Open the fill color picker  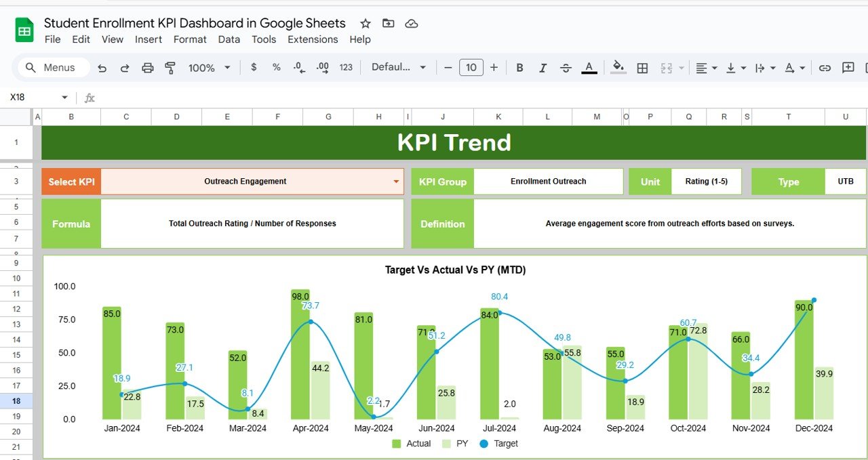pos(617,67)
